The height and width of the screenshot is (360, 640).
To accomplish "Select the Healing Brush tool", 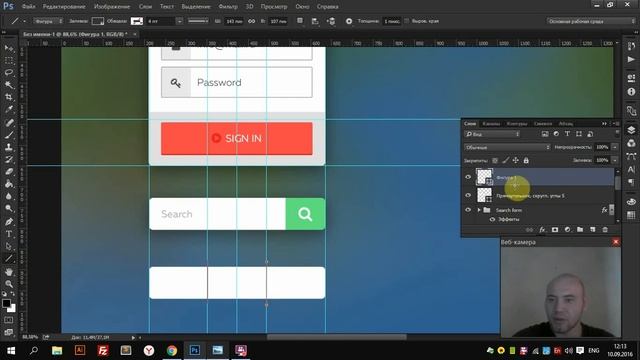I will (x=9, y=122).
